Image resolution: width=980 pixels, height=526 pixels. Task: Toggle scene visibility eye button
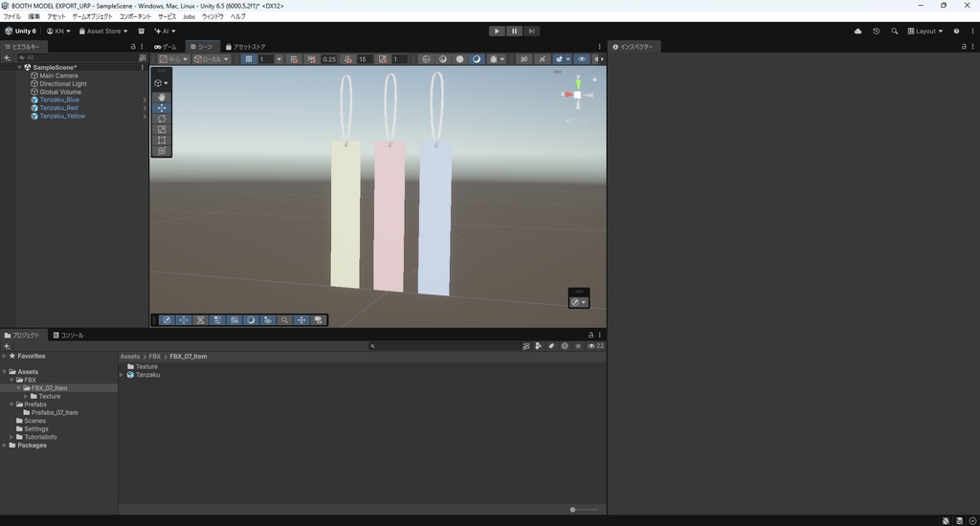(581, 59)
